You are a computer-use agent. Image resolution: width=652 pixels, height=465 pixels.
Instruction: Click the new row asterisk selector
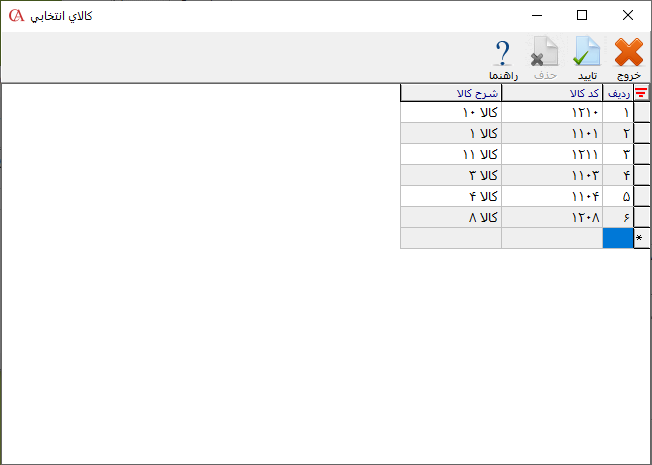click(x=642, y=238)
